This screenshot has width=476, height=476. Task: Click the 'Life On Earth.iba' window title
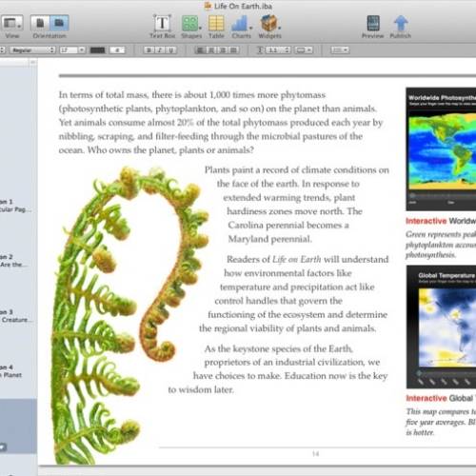pos(243,6)
